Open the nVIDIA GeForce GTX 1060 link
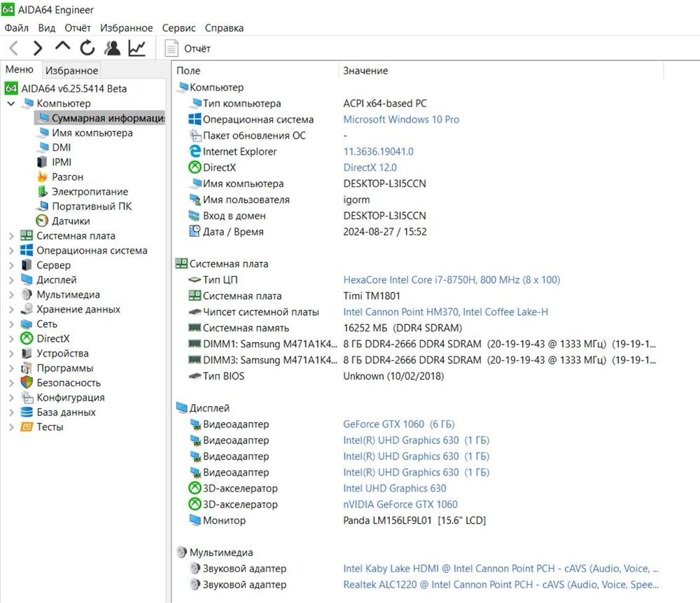This screenshot has height=603, width=700. (x=400, y=505)
